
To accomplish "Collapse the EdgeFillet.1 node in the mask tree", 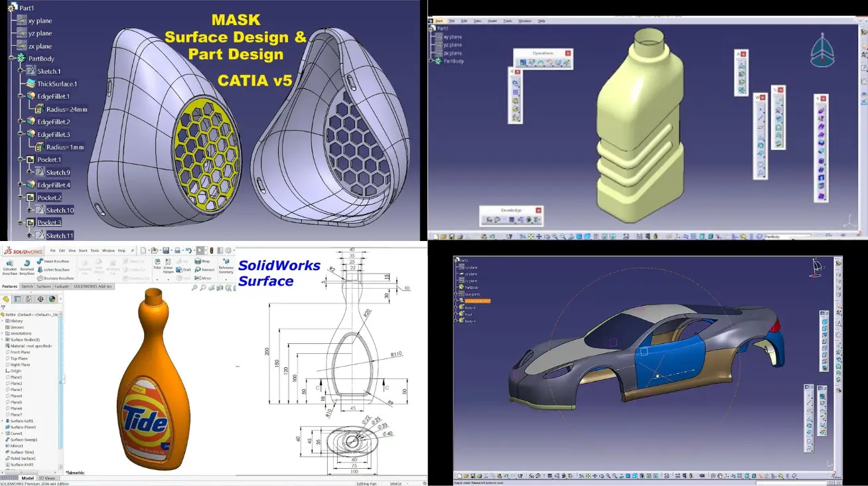I will [x=21, y=96].
